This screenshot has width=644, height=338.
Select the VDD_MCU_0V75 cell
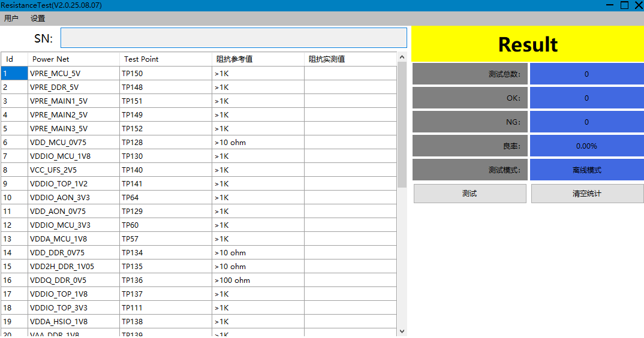[74, 143]
